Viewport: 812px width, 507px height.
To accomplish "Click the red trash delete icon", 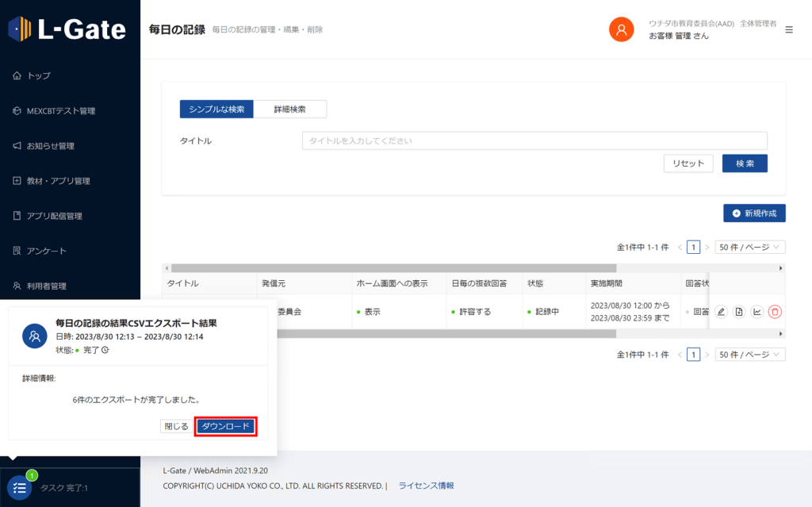I will click(x=775, y=312).
